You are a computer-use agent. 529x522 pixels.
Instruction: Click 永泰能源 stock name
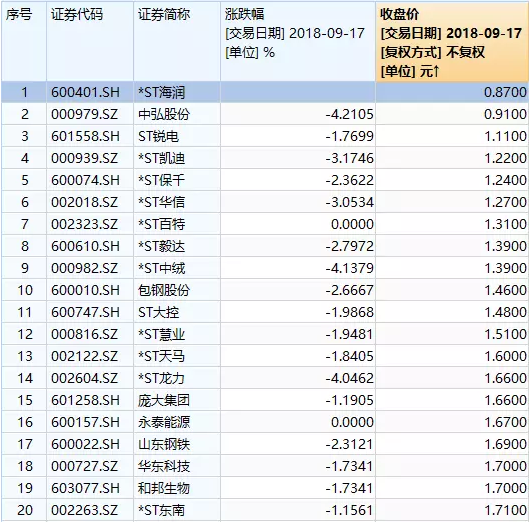point(164,422)
